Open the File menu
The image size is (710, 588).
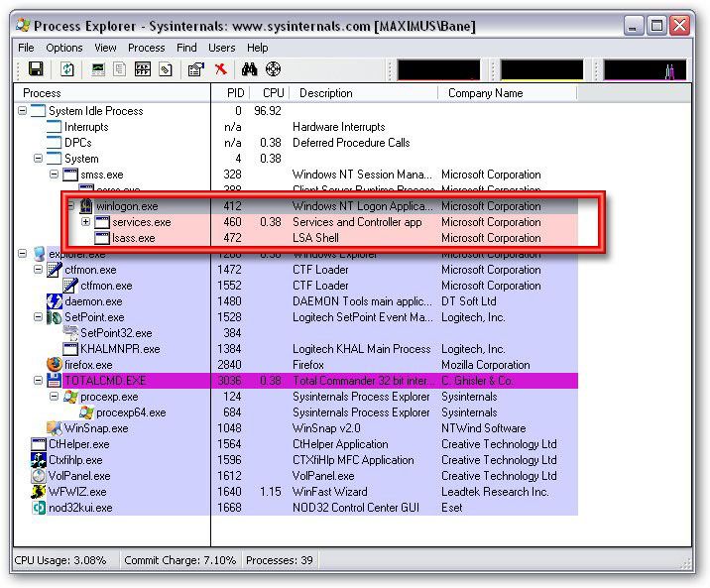click(26, 48)
